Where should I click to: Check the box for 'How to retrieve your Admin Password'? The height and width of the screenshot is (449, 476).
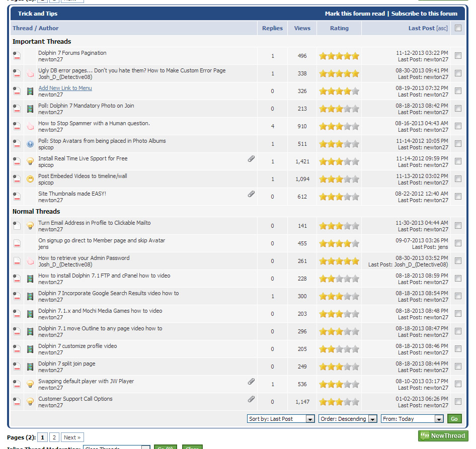pos(458,260)
